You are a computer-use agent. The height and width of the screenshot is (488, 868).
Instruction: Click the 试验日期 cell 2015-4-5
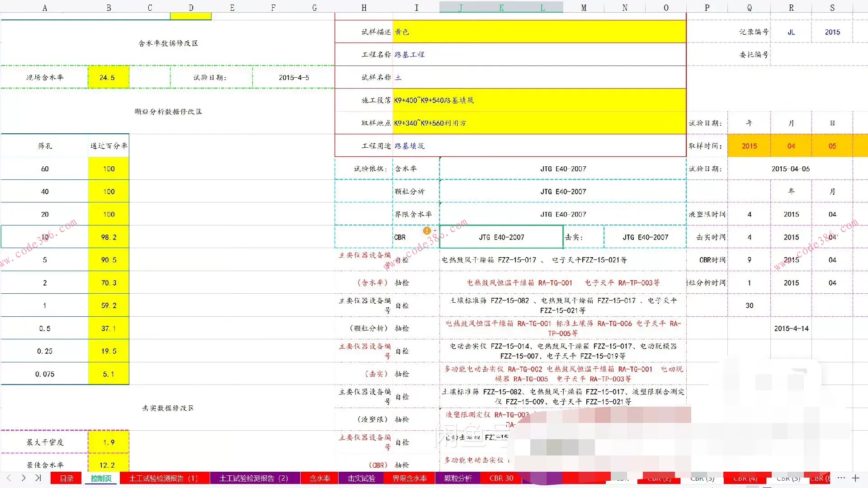pos(293,77)
